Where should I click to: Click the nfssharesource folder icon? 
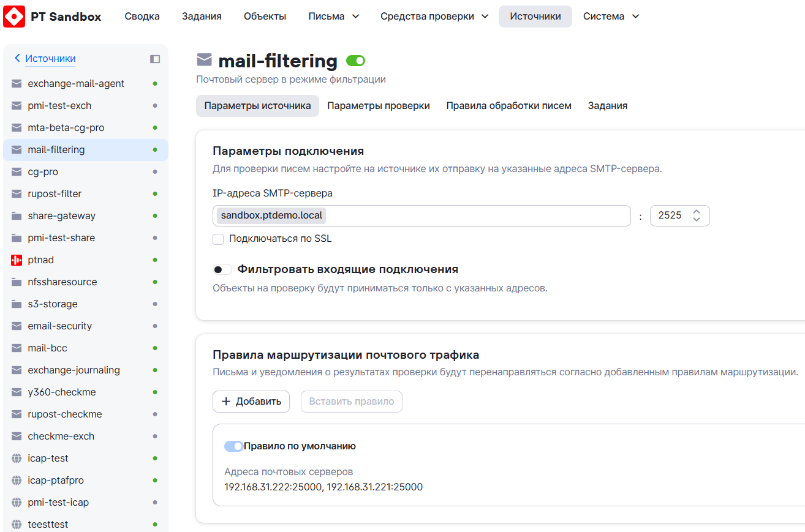coord(17,282)
